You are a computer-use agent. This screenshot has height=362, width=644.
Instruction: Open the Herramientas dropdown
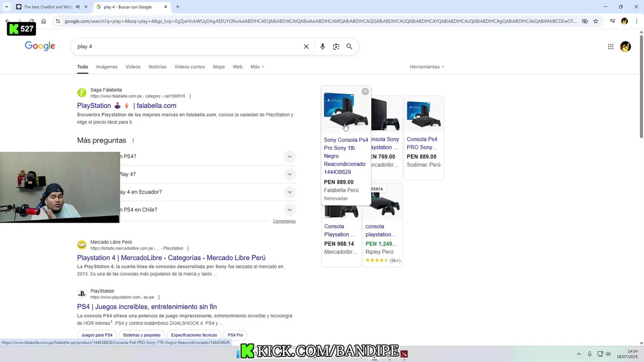(x=427, y=67)
